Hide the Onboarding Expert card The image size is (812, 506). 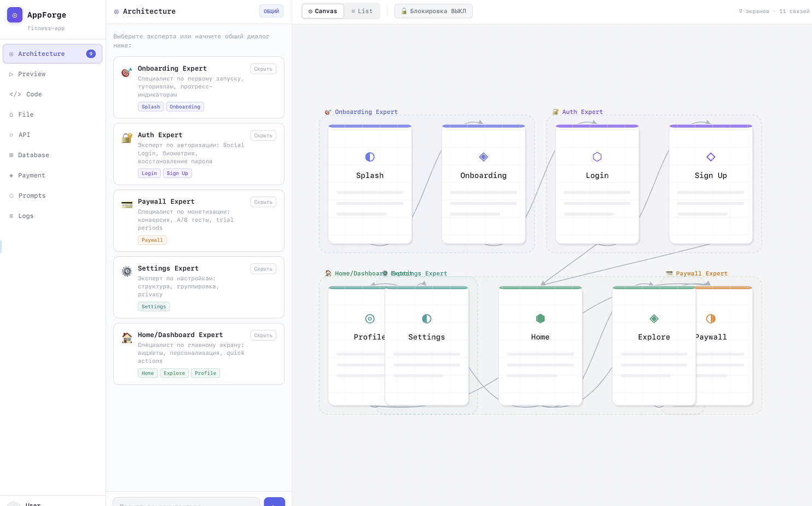(x=263, y=68)
